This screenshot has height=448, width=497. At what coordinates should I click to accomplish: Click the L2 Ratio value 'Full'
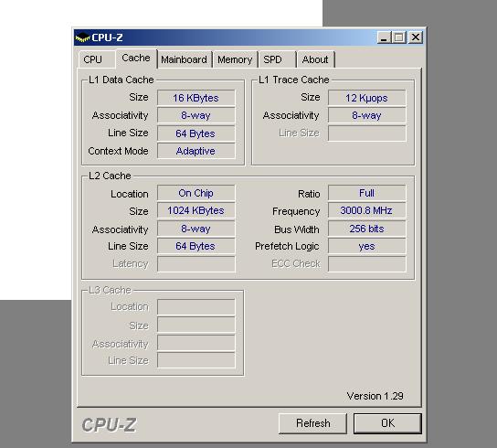[366, 193]
